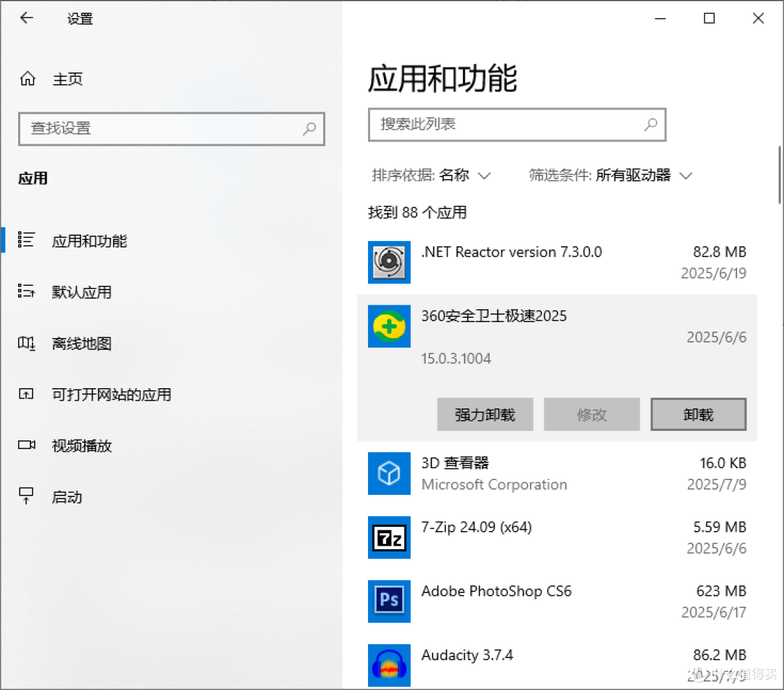The image size is (784, 690).
Task: Click the 设置 window title text
Action: click(x=80, y=19)
